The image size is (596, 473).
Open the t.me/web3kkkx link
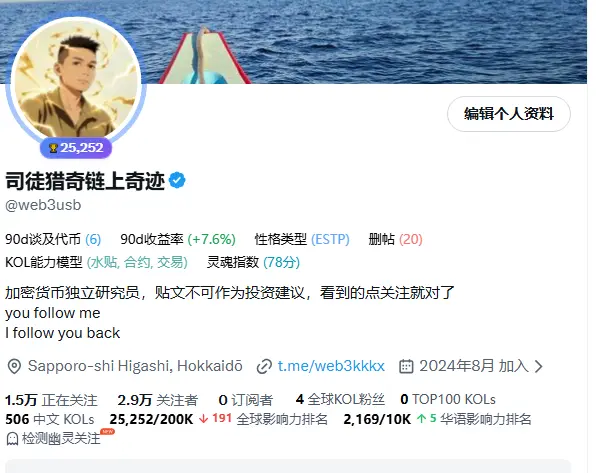331,366
